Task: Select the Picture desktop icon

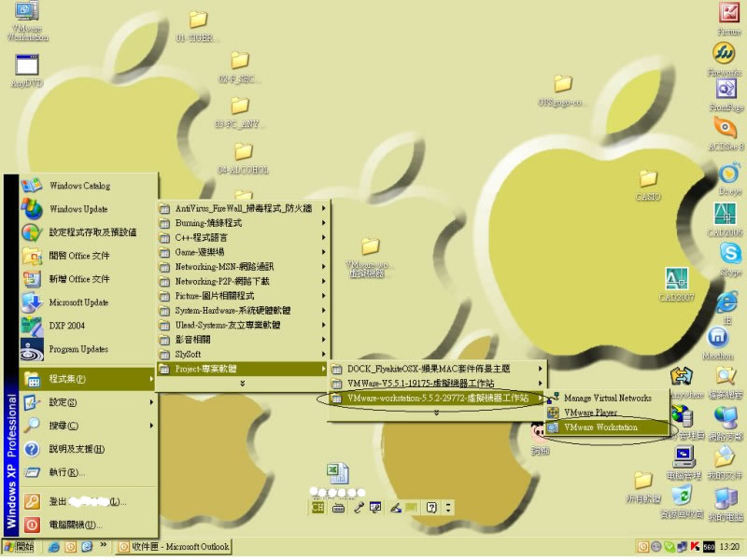Action: (729, 19)
